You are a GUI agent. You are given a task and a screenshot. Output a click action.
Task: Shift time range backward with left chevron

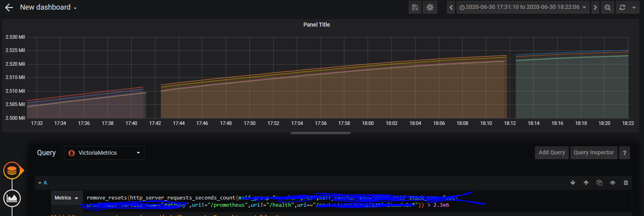[x=451, y=7]
